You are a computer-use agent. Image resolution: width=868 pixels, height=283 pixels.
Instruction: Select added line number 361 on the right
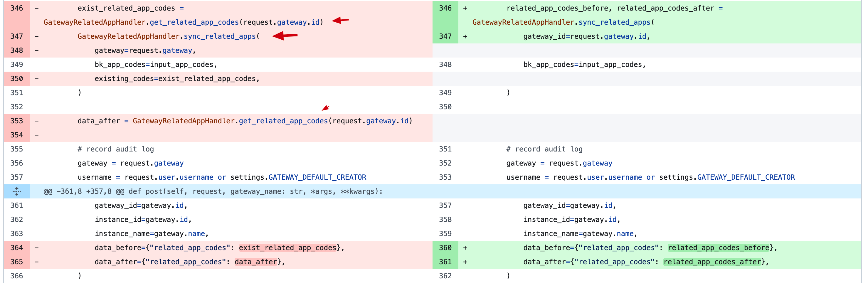click(445, 262)
